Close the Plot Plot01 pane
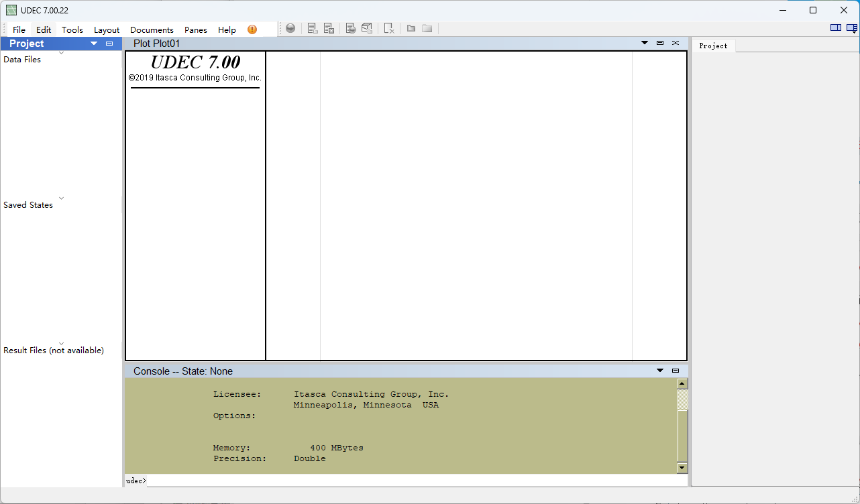The width and height of the screenshot is (860, 504). click(x=676, y=43)
